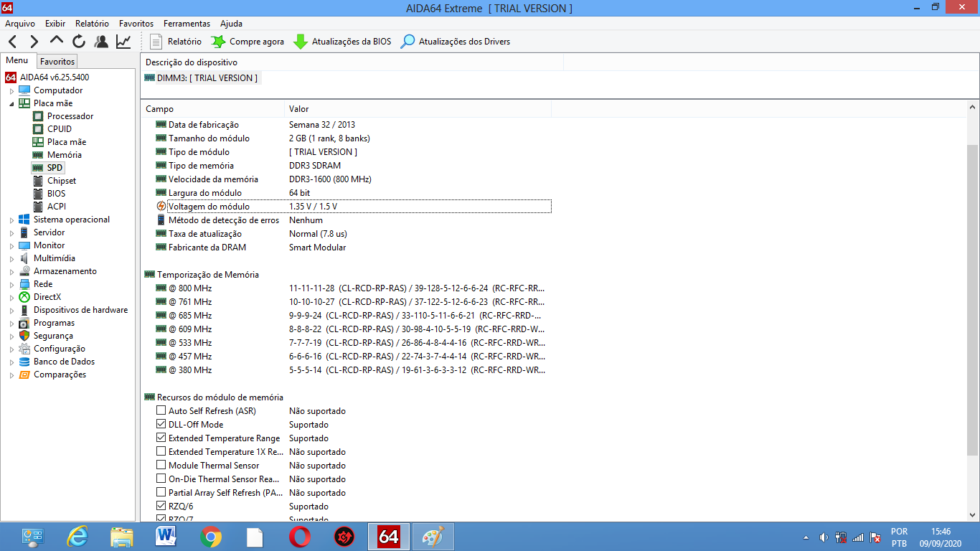Click the Valor column header
Viewport: 980px width, 551px height.
tap(418, 109)
